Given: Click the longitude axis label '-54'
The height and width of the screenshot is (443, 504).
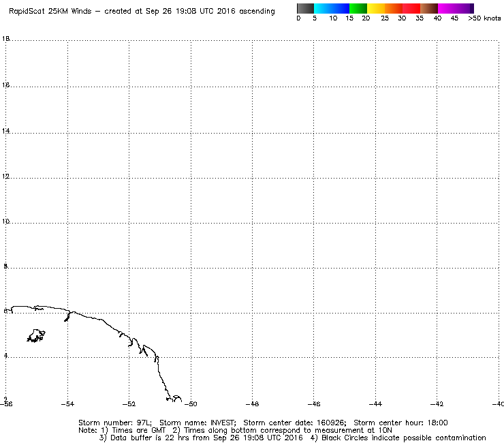Looking at the screenshot, I should 67,404.
